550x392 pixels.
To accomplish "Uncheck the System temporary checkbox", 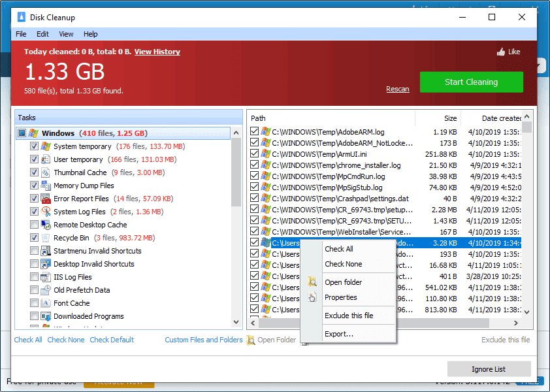I will pyautogui.click(x=34, y=146).
